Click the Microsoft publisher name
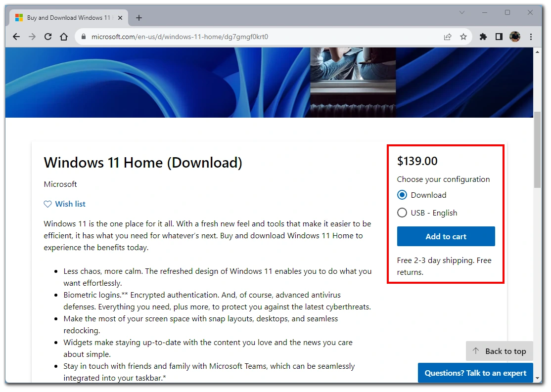Viewport: 551px width, 392px height. (x=60, y=184)
